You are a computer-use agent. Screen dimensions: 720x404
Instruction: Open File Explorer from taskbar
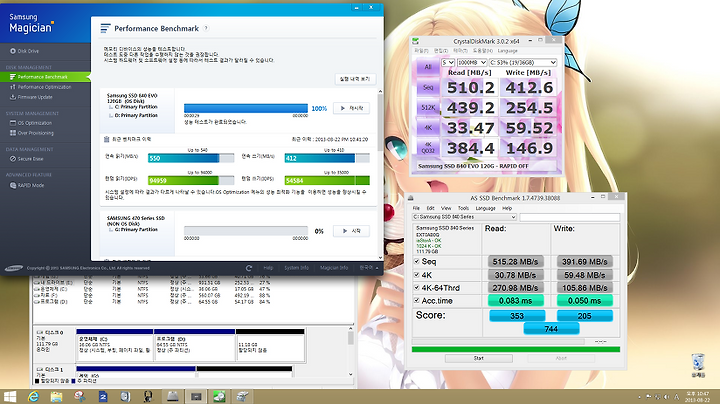point(56,397)
